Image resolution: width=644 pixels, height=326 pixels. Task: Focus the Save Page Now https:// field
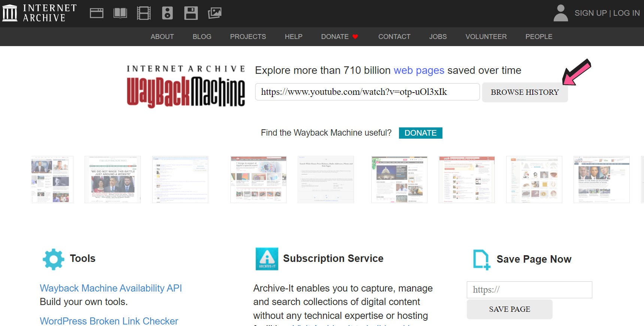(x=529, y=290)
